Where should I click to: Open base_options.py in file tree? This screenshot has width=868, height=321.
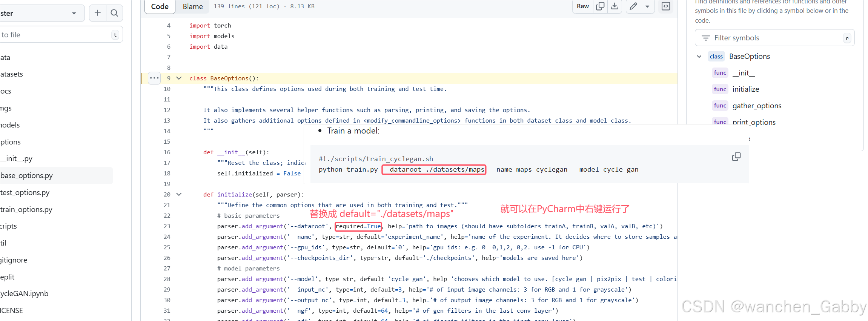click(x=56, y=176)
